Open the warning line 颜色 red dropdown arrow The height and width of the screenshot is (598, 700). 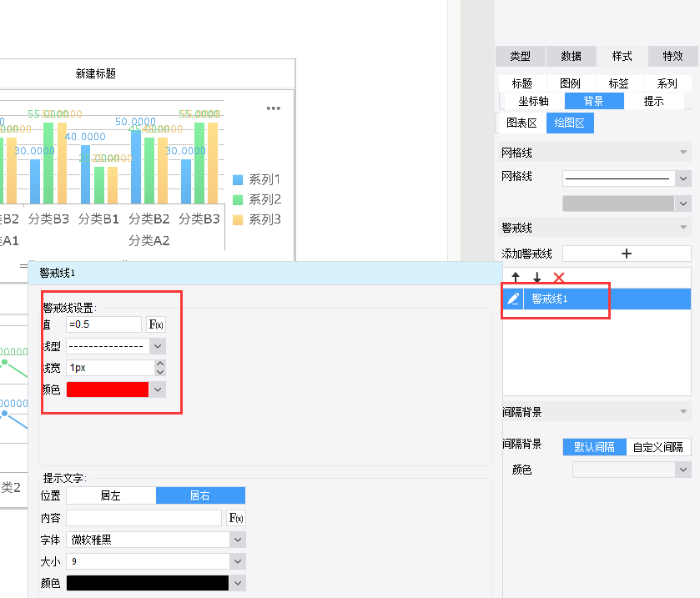click(x=158, y=389)
